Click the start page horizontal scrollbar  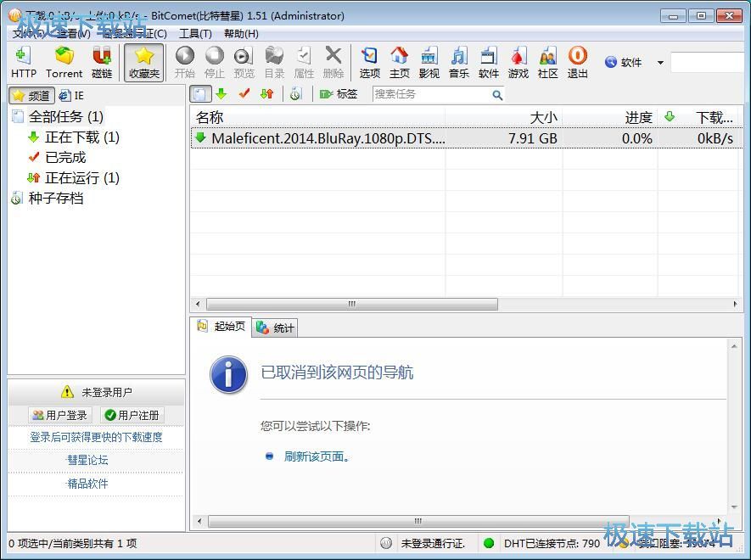(x=418, y=521)
